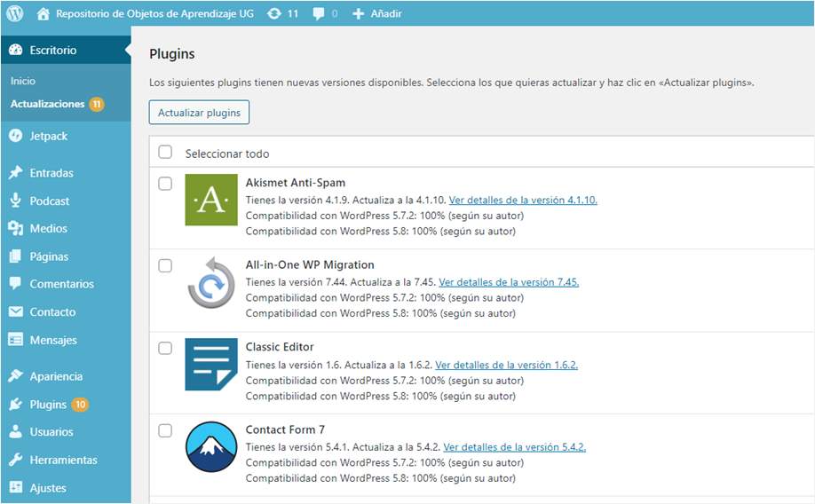Click the All-in-One WP Migration logo
The image size is (815, 504).
211,282
